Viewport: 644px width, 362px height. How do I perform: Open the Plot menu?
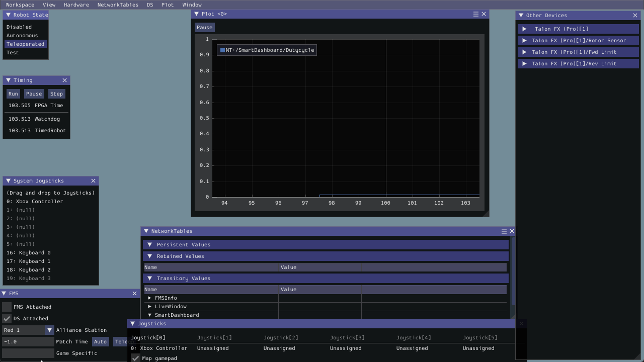168,5
